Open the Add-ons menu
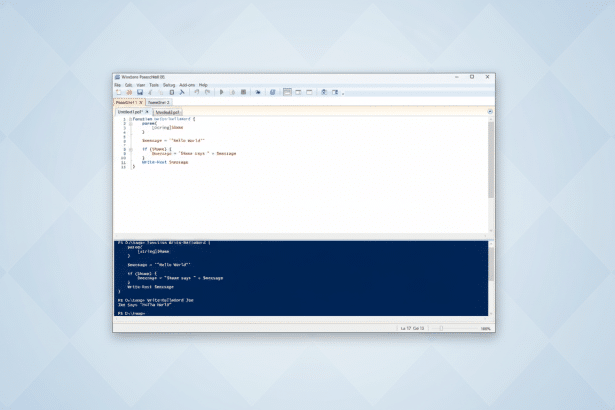Screen dimensions: 615x410 click(187, 85)
